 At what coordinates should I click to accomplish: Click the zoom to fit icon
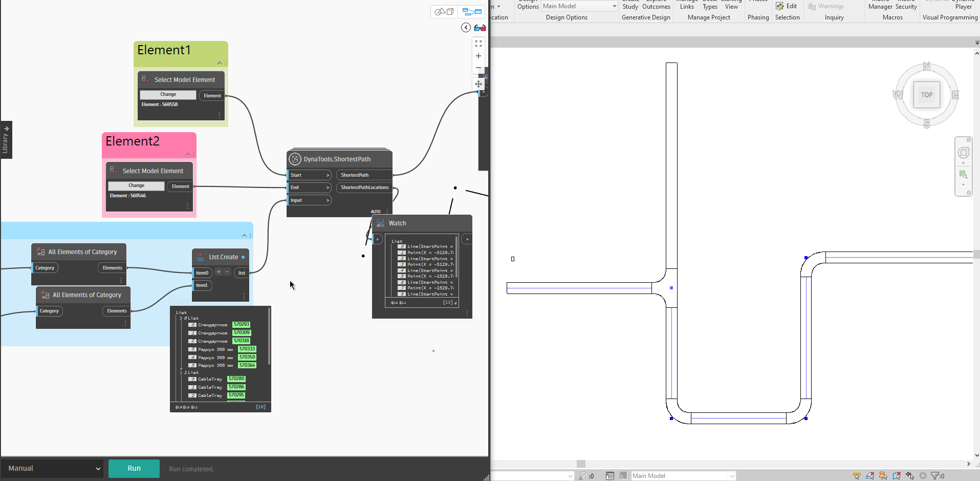(478, 44)
